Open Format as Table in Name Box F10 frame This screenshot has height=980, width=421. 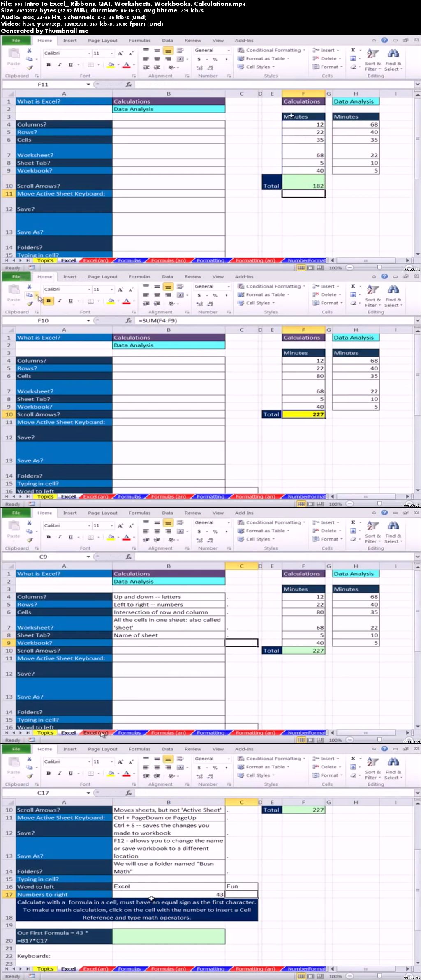(264, 294)
